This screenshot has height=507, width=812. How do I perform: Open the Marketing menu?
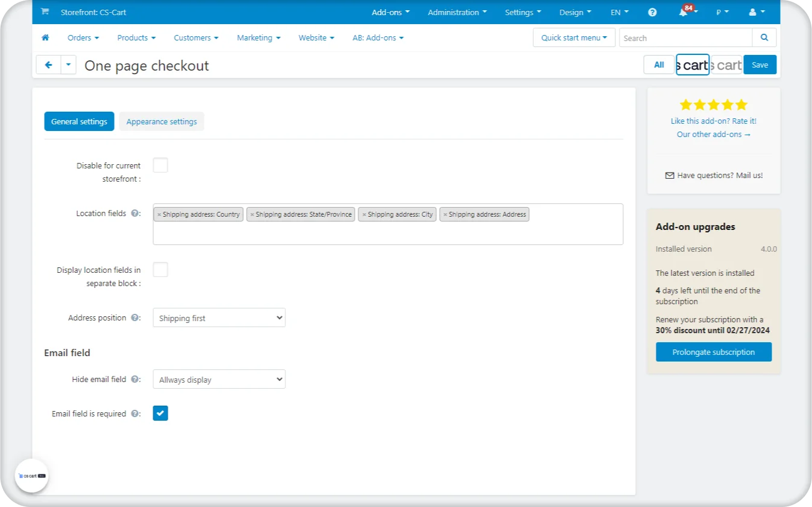tap(258, 37)
